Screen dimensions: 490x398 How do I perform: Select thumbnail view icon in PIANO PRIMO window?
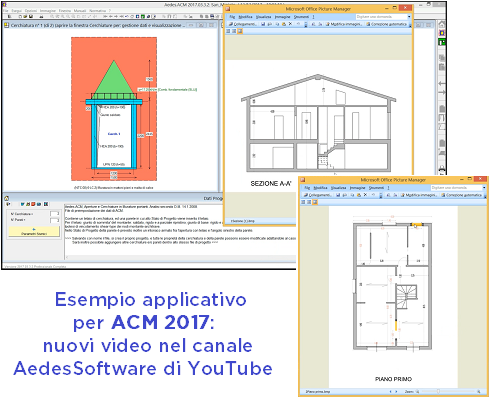303,202
